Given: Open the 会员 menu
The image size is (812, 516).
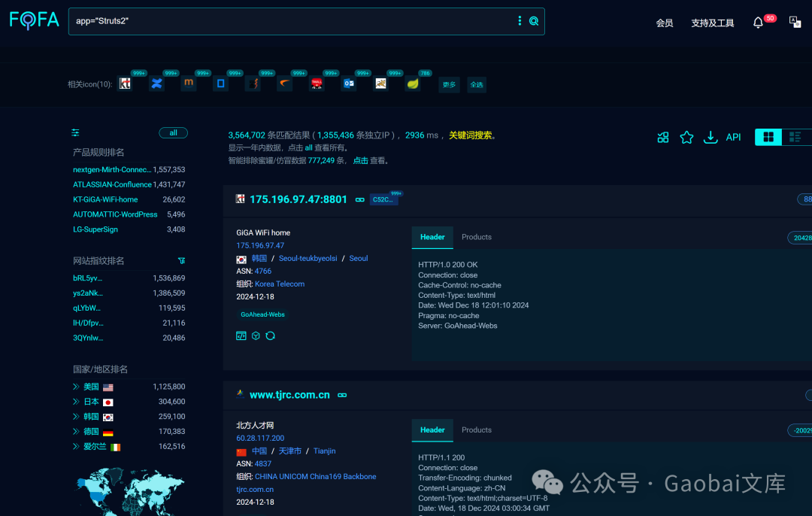Looking at the screenshot, I should pos(665,23).
